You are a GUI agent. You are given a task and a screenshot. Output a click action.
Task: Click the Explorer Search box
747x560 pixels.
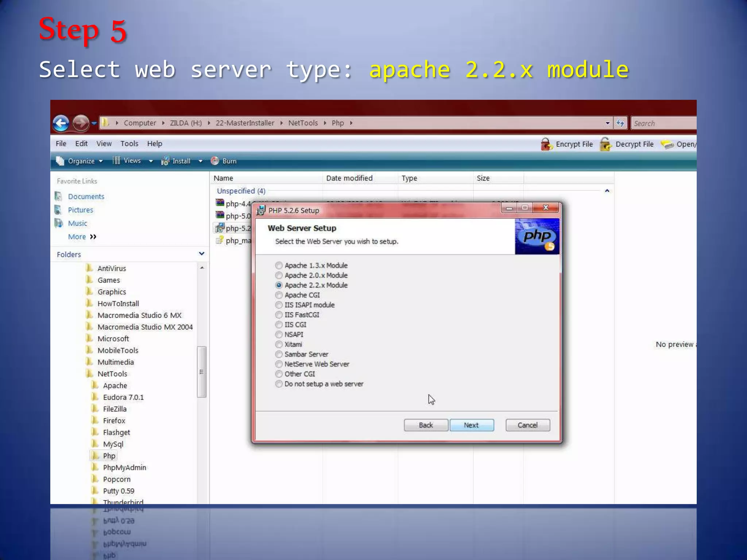[x=664, y=123]
